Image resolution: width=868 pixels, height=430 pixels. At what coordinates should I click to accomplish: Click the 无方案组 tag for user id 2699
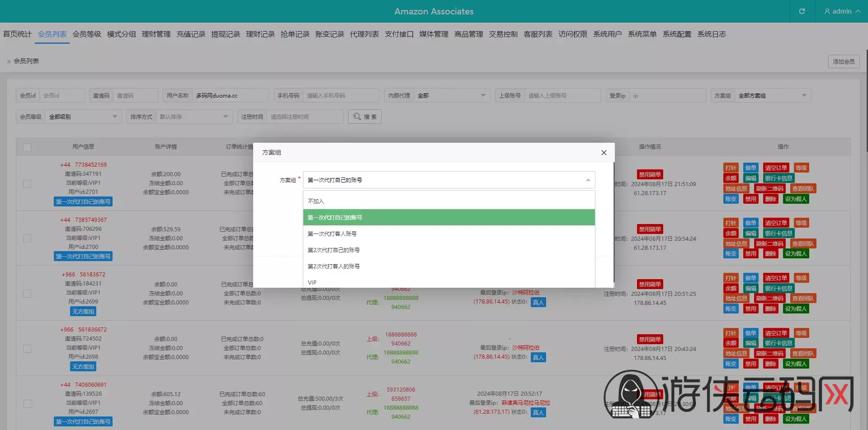click(x=83, y=312)
